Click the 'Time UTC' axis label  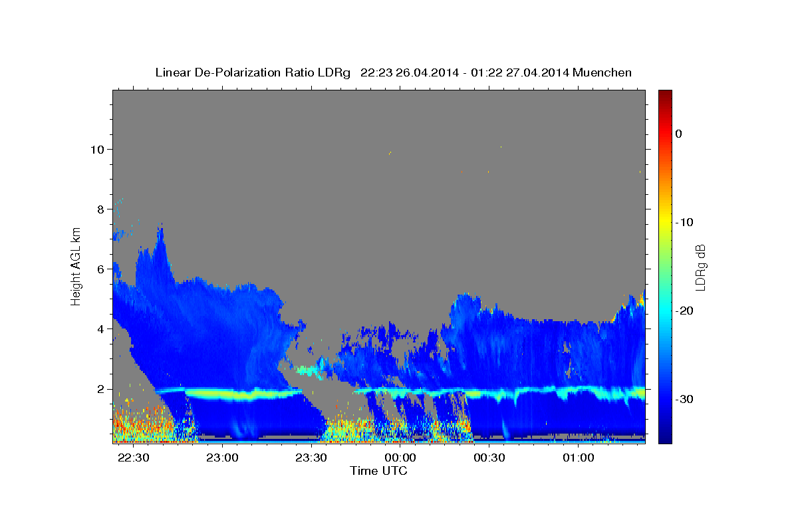(378, 471)
